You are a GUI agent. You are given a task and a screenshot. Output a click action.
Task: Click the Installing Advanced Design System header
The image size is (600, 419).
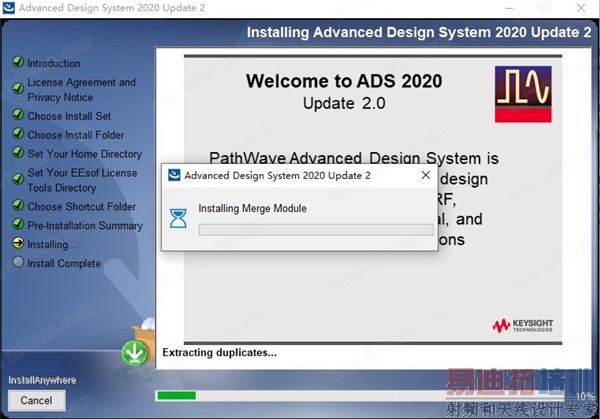419,32
